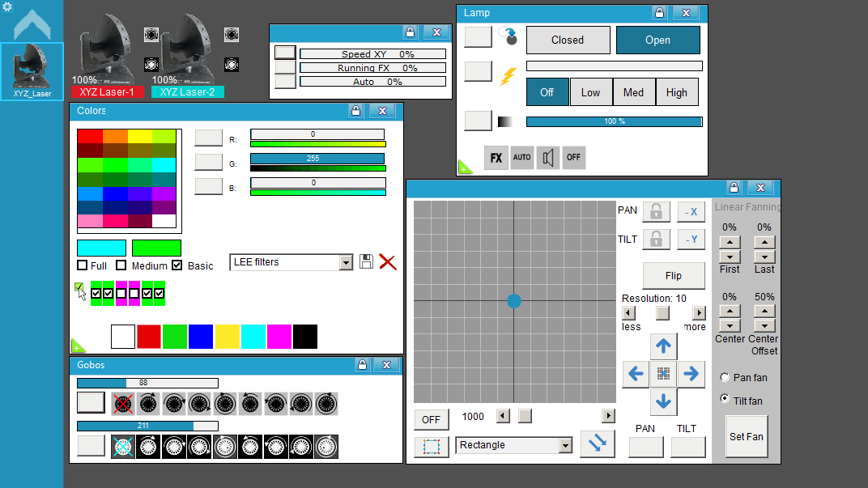This screenshot has width=868, height=488.
Task: Click the resolution less arrow
Action: [628, 313]
